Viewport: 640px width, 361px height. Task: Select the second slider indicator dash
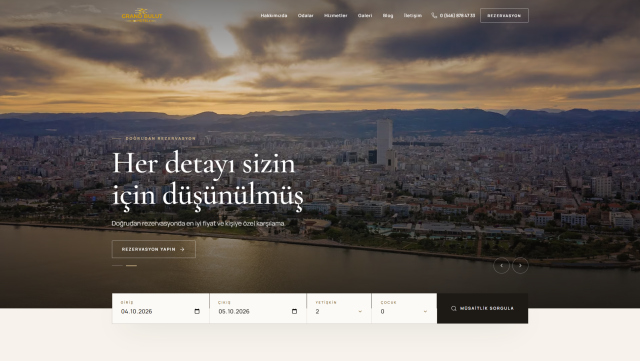pos(131,265)
